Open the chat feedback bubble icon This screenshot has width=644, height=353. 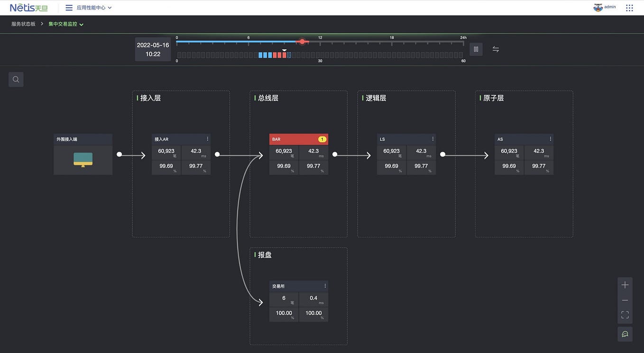click(x=625, y=334)
